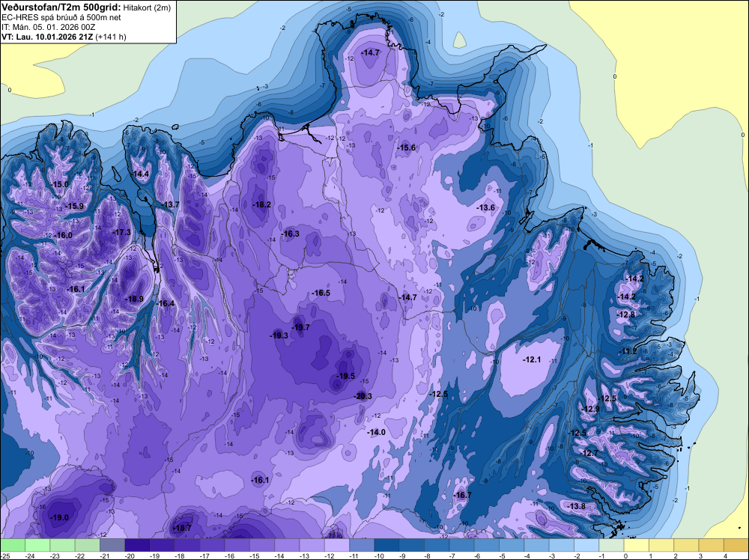Select the -14.0 temperature label

click(x=376, y=432)
